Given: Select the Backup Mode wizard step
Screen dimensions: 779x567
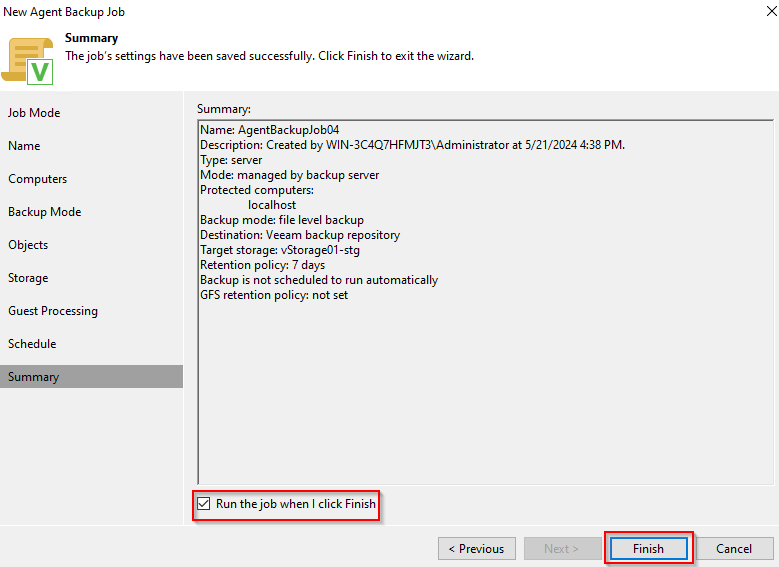Looking at the screenshot, I should (45, 212).
